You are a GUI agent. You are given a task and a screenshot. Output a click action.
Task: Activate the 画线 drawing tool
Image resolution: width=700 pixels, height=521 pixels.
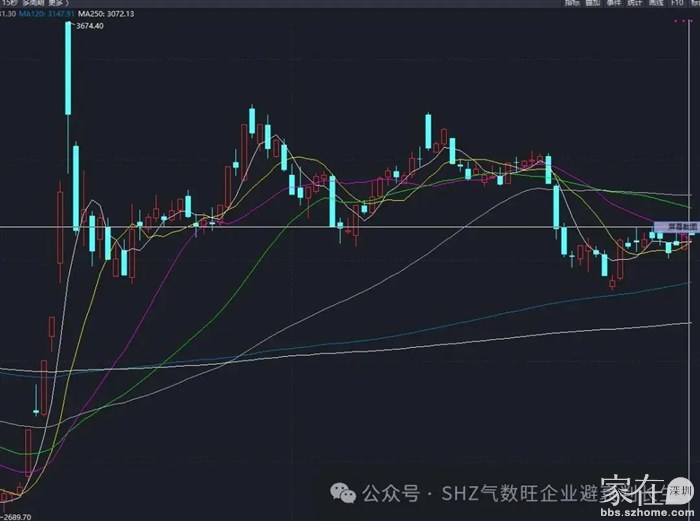tap(656, 3)
